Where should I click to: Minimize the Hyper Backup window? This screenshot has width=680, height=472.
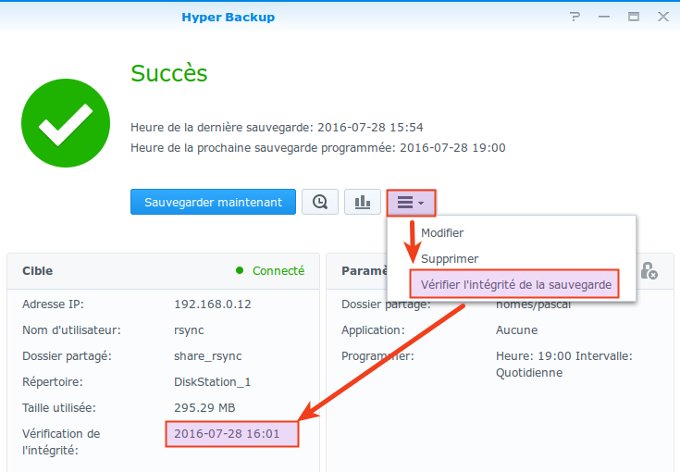[604, 17]
